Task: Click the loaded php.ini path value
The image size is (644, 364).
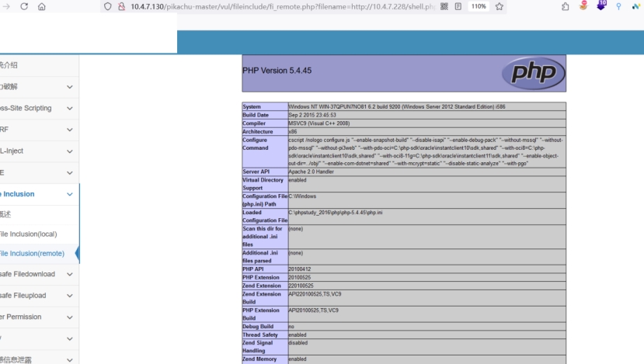Action: [335, 212]
